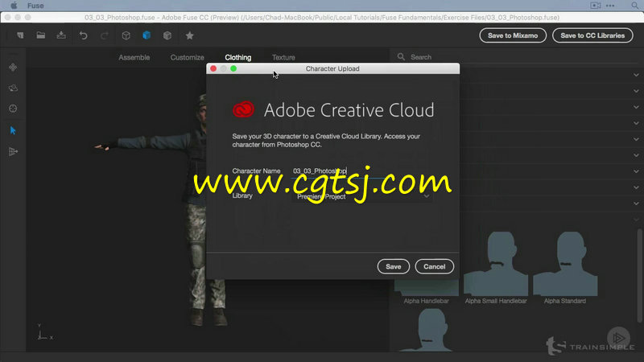Expand the eighth category chevron in right panel
Image resolution: width=644 pixels, height=362 pixels.
[636, 187]
